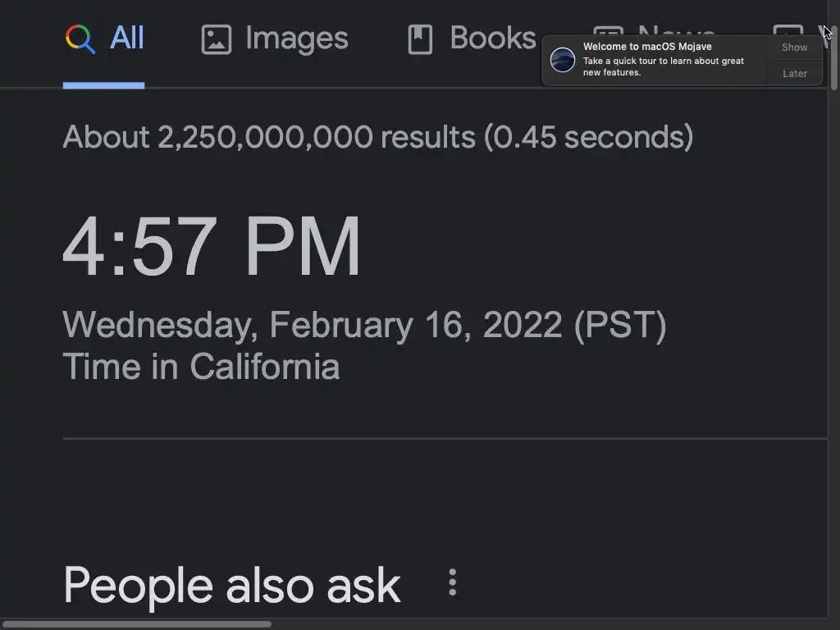840x630 pixels.
Task: Click the People also ask heading
Action: click(231, 585)
